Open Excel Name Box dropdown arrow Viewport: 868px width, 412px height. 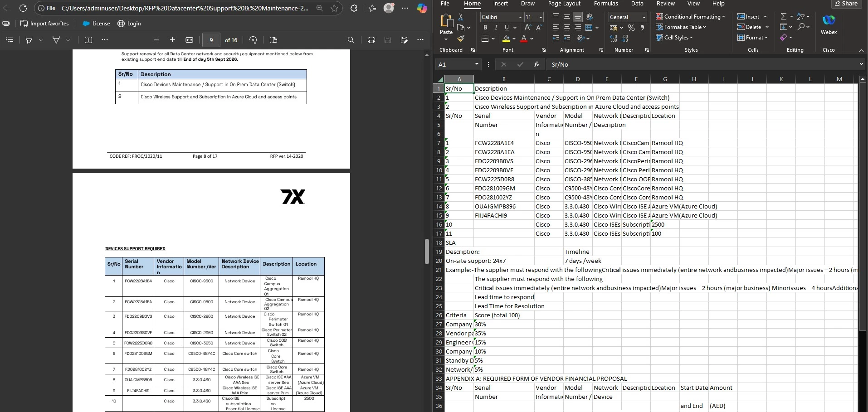click(477, 64)
